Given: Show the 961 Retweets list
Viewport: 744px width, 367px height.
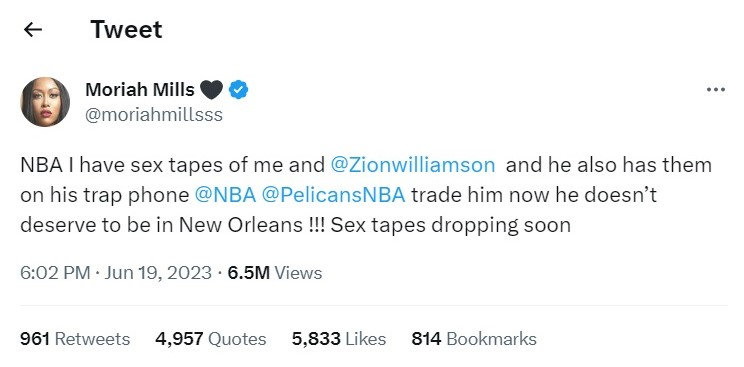Looking at the screenshot, I should tap(75, 339).
